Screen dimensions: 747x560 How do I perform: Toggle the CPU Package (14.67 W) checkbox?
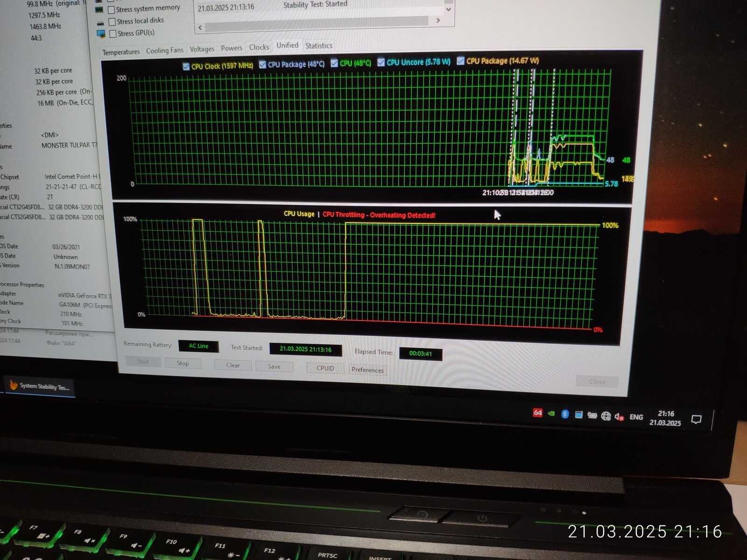tap(461, 61)
